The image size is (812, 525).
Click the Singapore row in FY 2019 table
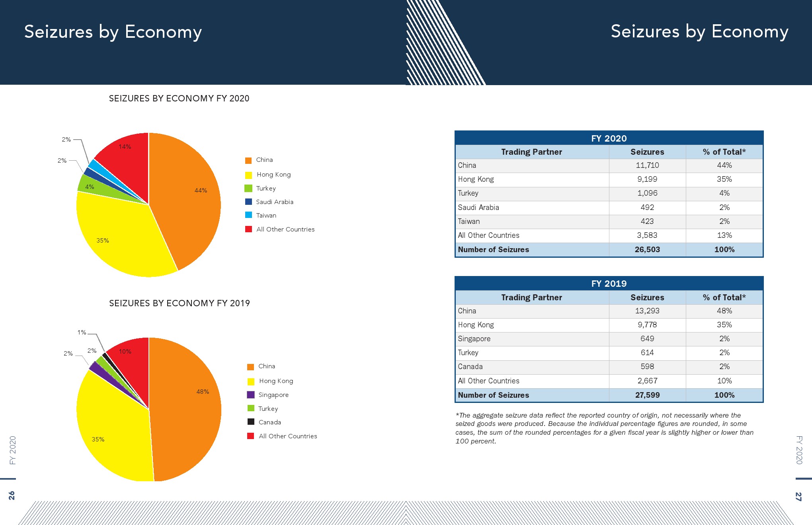[474, 339]
